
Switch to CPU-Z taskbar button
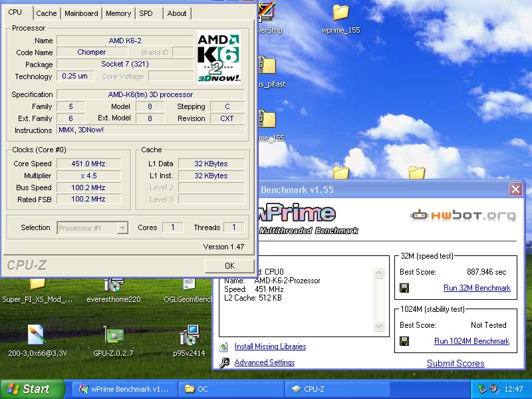[x=338, y=389]
